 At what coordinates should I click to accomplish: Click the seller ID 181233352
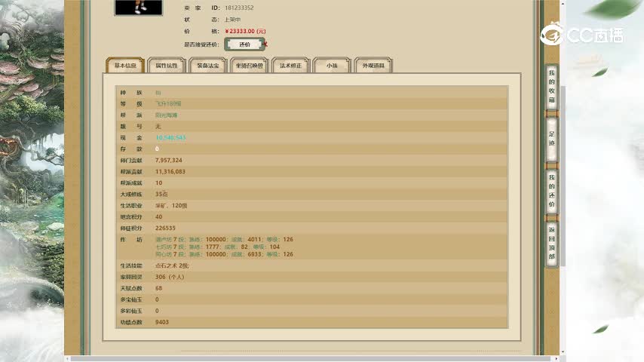point(239,8)
